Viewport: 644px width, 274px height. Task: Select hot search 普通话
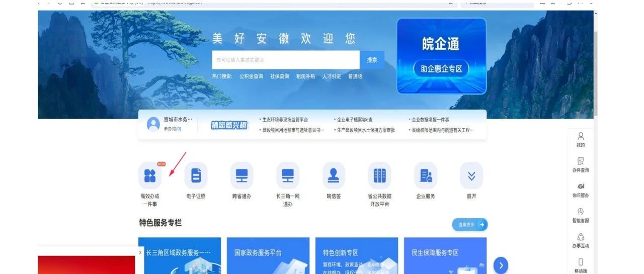(x=355, y=76)
